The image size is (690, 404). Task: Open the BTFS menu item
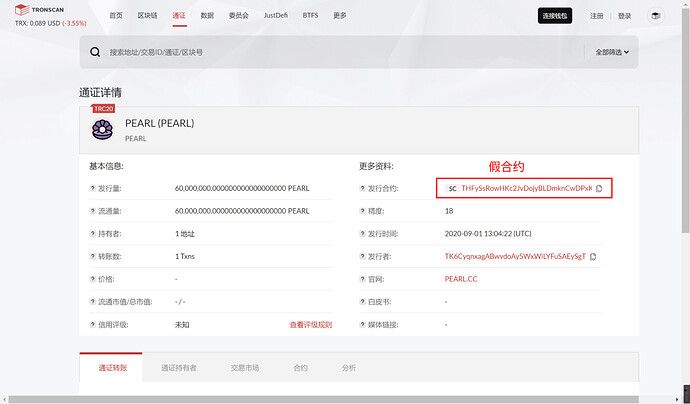(310, 15)
